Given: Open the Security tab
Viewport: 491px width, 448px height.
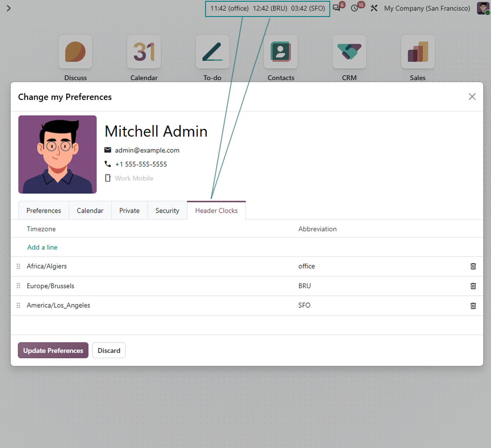Looking at the screenshot, I should tap(167, 211).
